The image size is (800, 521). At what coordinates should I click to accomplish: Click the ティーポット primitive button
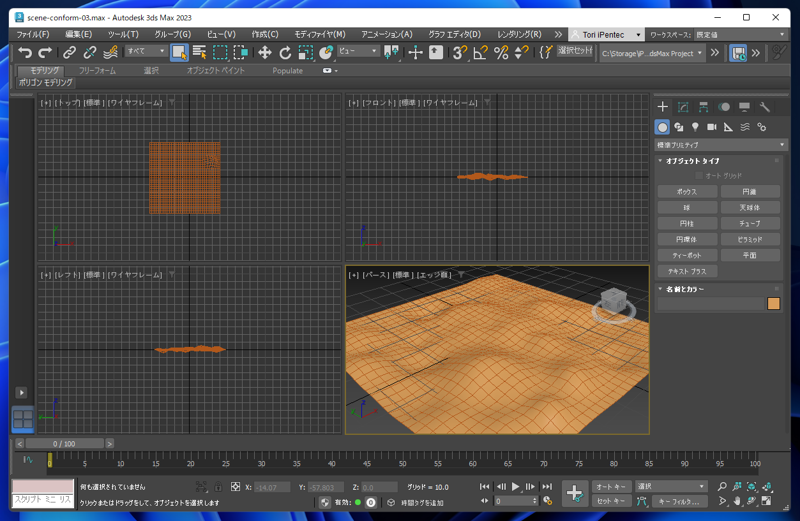[x=687, y=255]
